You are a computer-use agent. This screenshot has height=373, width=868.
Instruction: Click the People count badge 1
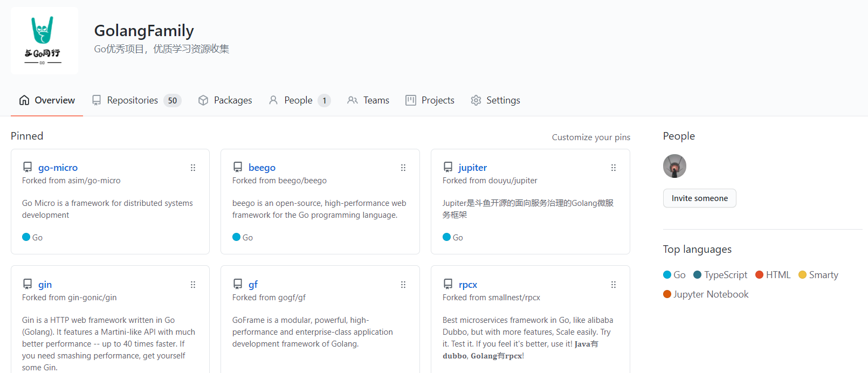tap(324, 100)
